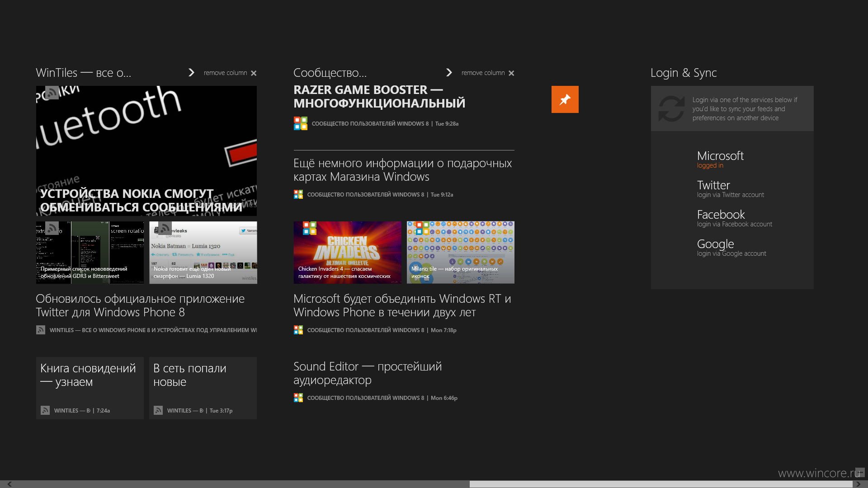Open the В сеть попали новые tile
The image size is (868, 488).
pos(203,388)
